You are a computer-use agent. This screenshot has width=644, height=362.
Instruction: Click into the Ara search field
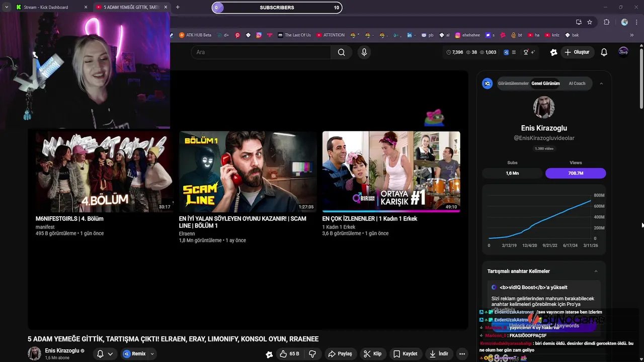click(x=261, y=52)
